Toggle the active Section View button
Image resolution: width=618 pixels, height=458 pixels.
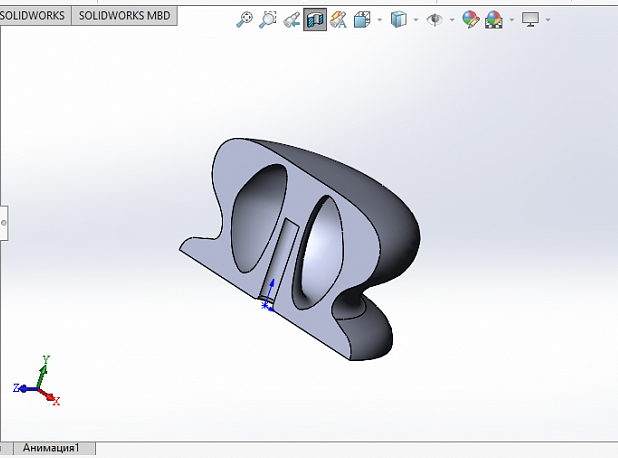pos(315,19)
